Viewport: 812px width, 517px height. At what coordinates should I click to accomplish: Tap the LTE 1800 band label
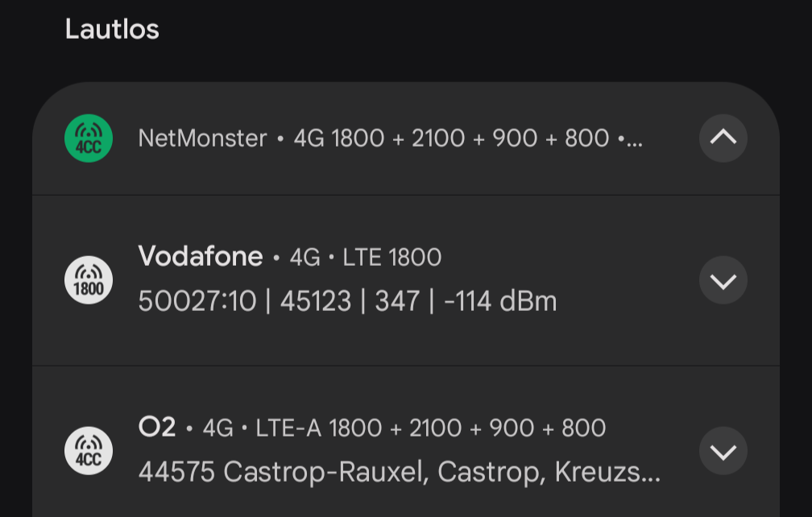pyautogui.click(x=392, y=257)
